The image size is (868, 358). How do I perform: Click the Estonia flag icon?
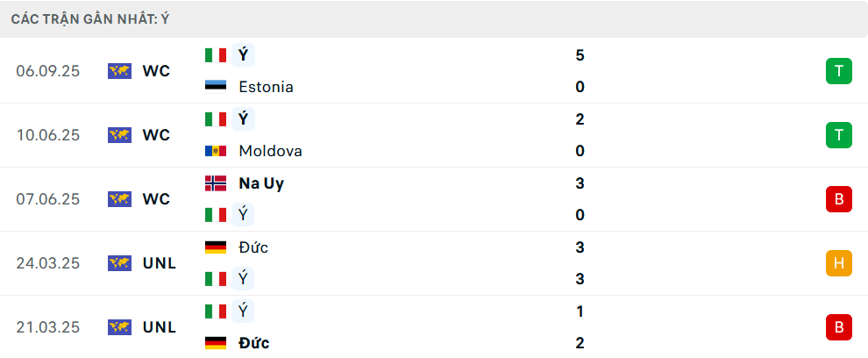215,87
